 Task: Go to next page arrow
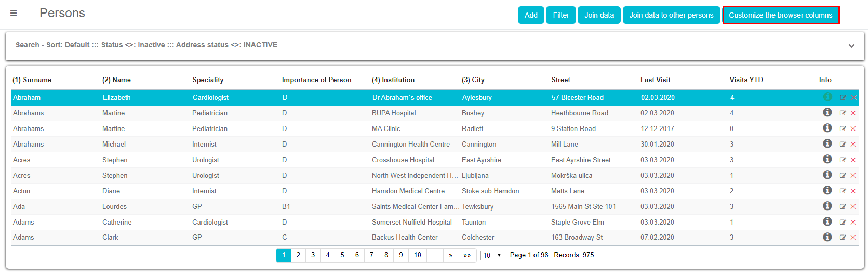tap(450, 255)
